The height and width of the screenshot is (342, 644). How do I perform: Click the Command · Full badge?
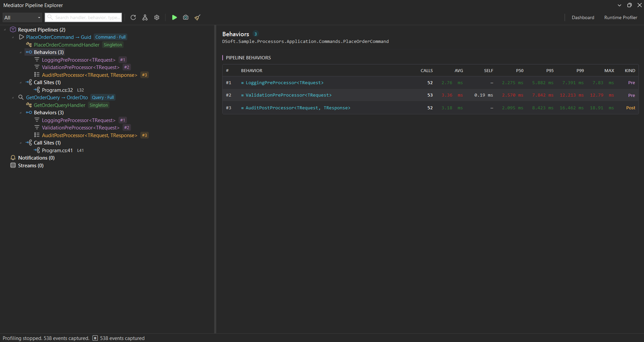110,37
